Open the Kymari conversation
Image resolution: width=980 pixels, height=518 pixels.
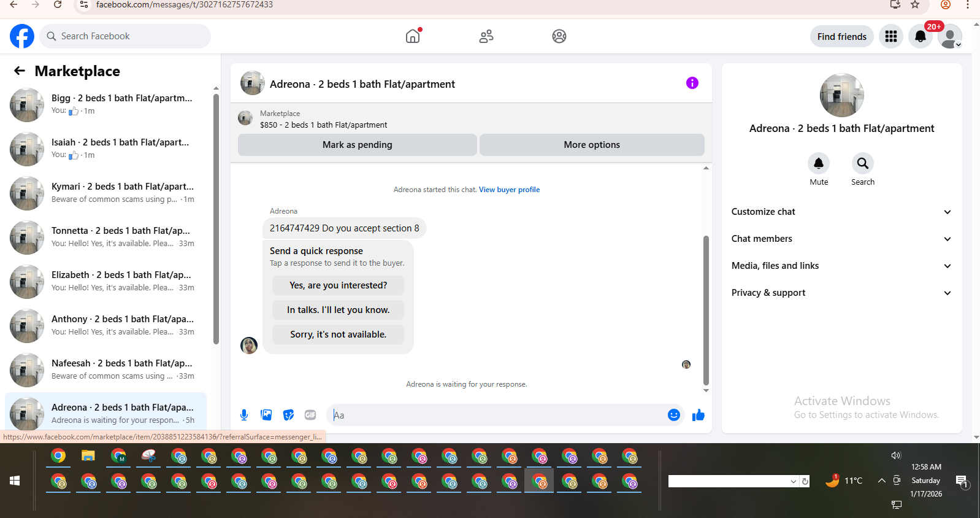click(106, 193)
